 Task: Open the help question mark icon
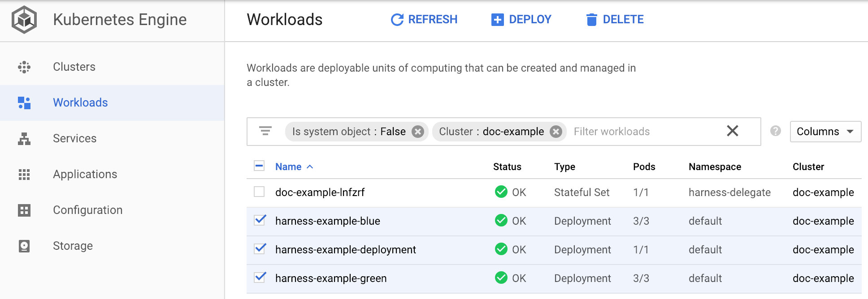[776, 131]
